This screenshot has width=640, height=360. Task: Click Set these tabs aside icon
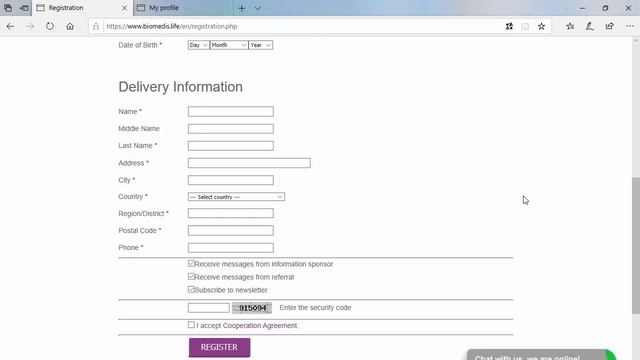24,8
